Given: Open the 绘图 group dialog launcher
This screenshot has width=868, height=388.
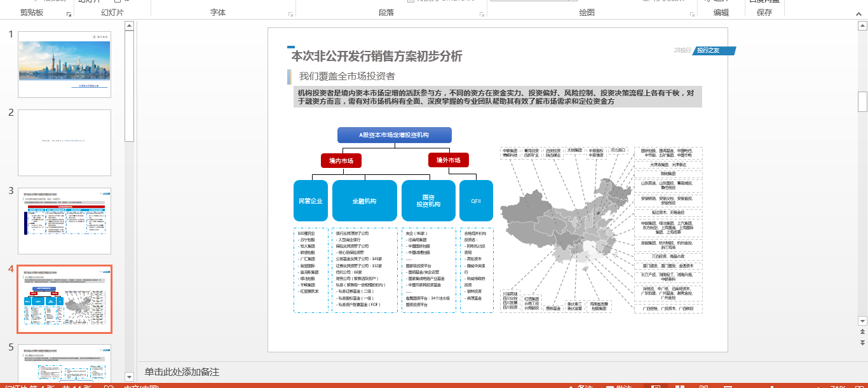Looking at the screenshot, I should click(x=693, y=14).
